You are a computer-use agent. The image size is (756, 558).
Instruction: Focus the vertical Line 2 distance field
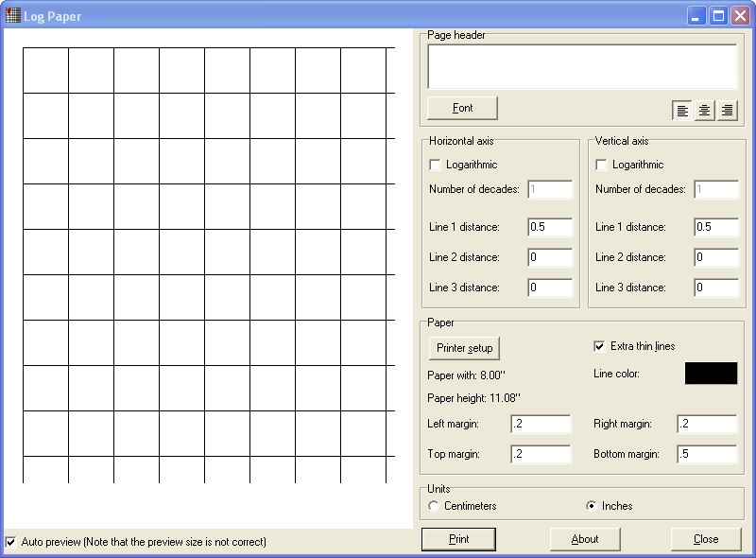(716, 257)
